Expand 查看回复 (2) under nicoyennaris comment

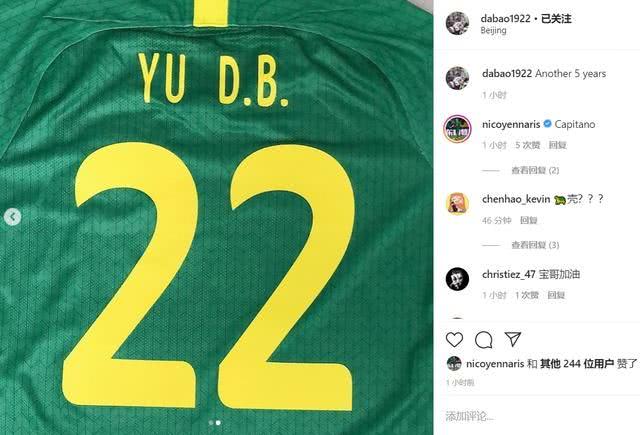point(535,171)
